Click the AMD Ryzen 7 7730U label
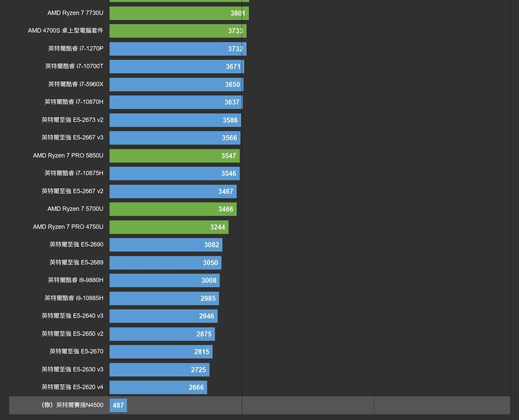Image resolution: width=519 pixels, height=420 pixels. point(75,13)
